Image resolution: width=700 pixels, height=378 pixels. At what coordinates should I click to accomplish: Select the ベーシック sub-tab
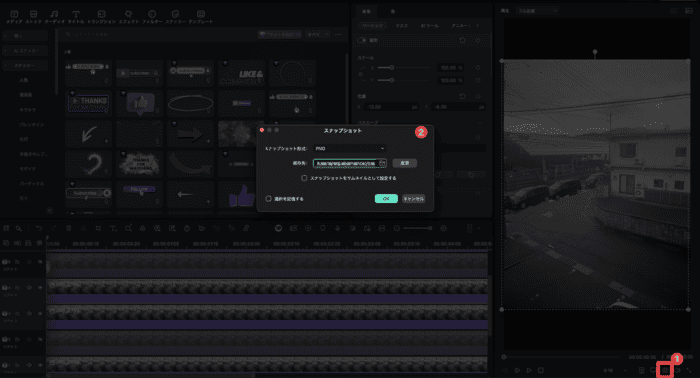pos(372,26)
